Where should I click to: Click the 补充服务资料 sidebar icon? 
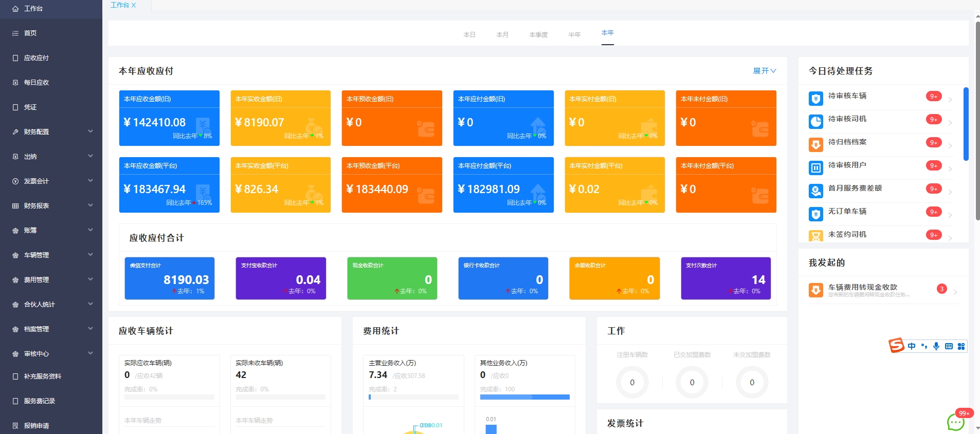point(15,376)
